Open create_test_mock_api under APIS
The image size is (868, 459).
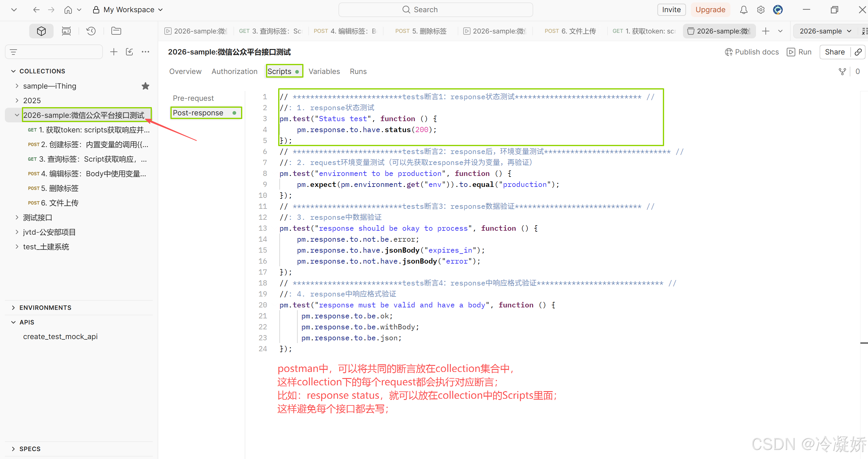point(60,336)
